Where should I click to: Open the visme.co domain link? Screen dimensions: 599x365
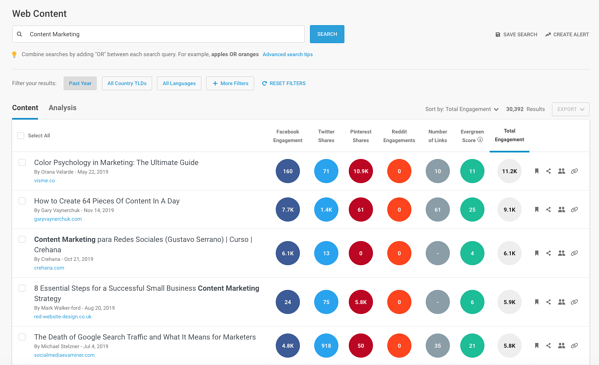coord(44,180)
